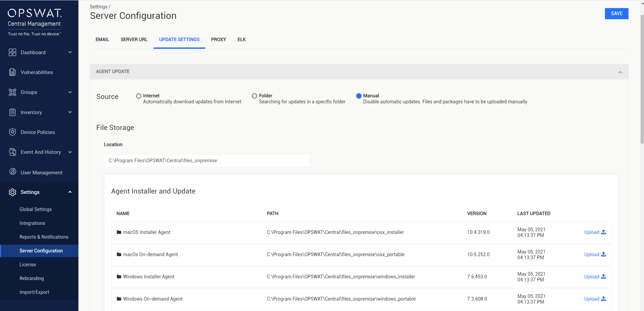Image resolution: width=644 pixels, height=311 pixels.
Task: Click the OPSWAT Central Management logo
Action: point(35,22)
